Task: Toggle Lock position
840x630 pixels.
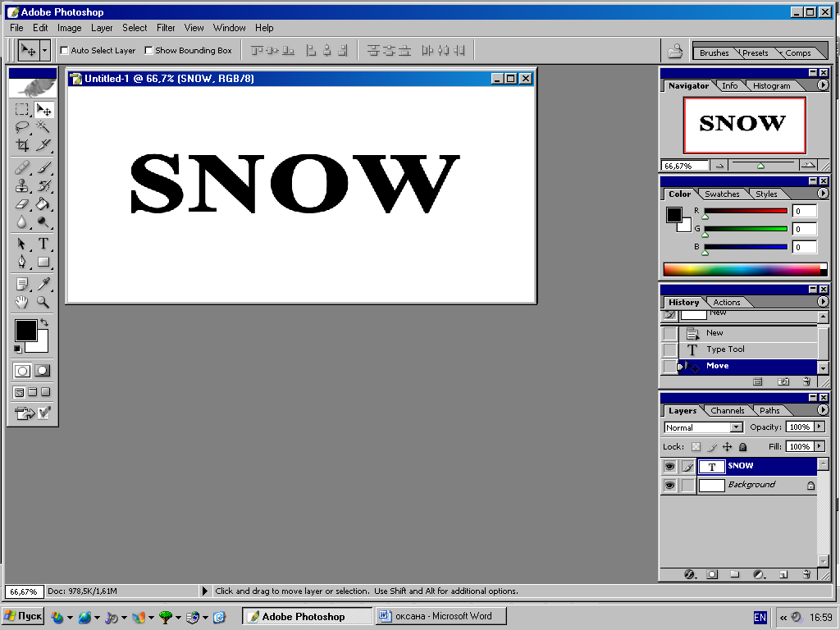Action: tap(727, 447)
